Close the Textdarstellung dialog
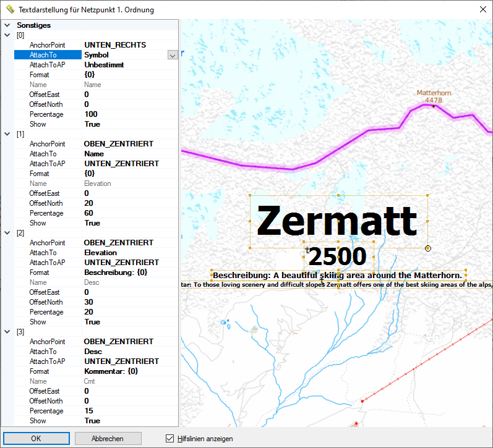This screenshot has width=493, height=448. 483,9
